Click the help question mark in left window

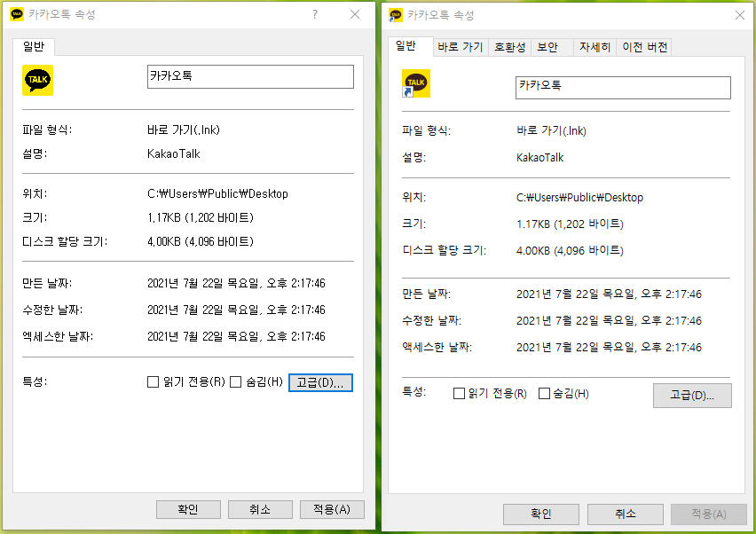pyautogui.click(x=315, y=14)
